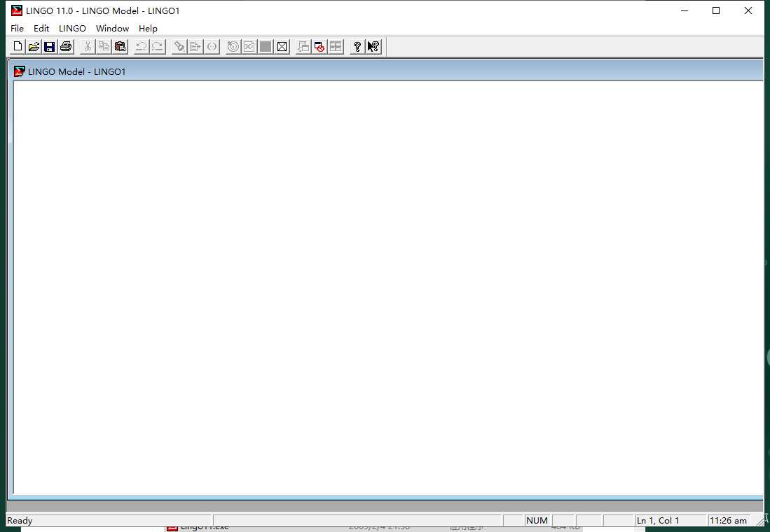770x532 pixels.
Task: Open the LINGO menu
Action: 72,29
